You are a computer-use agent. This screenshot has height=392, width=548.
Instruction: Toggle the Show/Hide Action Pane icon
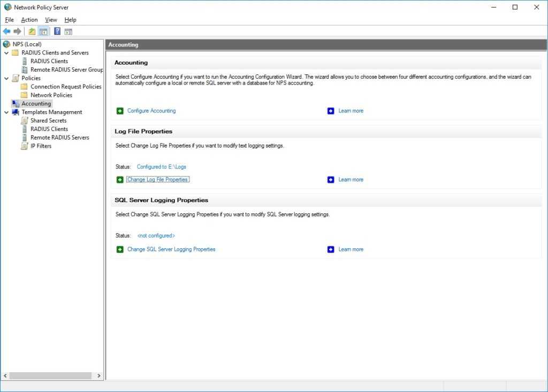click(x=68, y=31)
